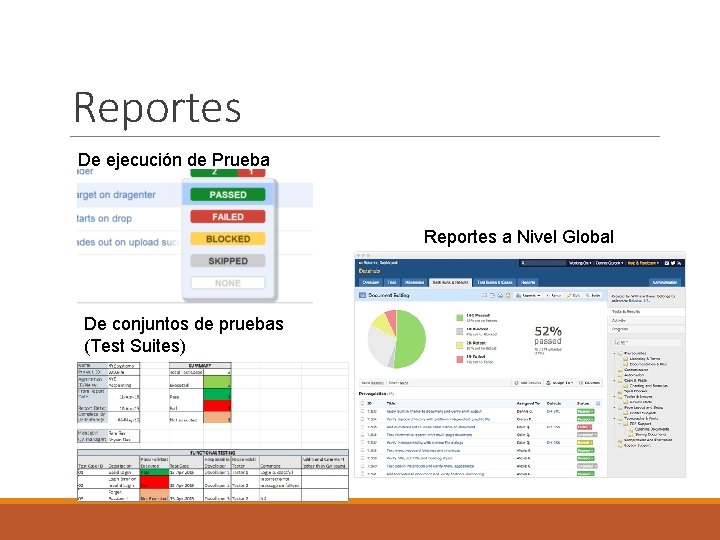Tick the select-all checkbox in table header

coord(362,403)
